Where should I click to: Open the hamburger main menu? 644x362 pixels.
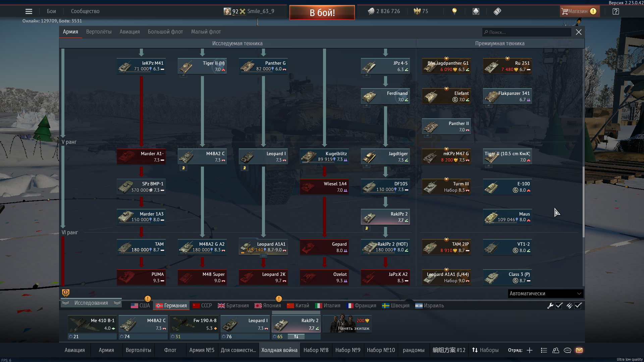pyautogui.click(x=29, y=11)
